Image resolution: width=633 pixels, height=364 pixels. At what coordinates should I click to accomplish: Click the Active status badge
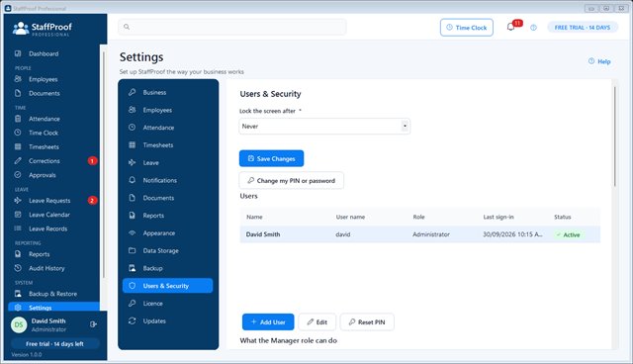(568, 234)
